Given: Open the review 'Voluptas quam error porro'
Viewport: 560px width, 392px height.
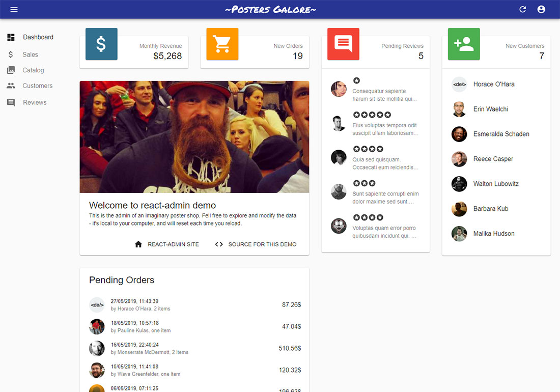Looking at the screenshot, I should 384,232.
